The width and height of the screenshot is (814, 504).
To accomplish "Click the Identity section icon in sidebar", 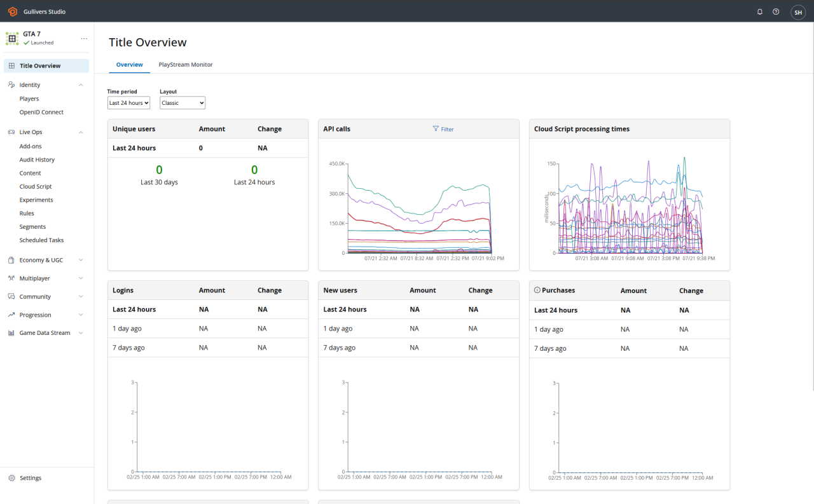I will point(11,85).
